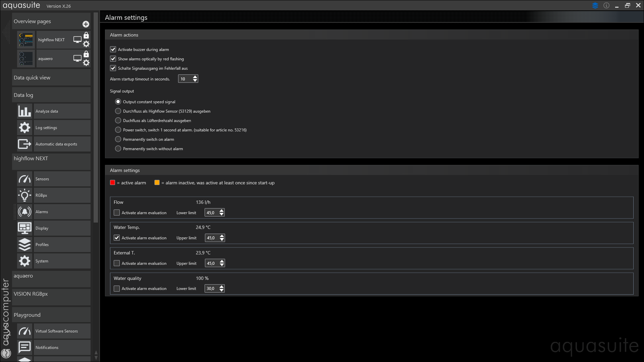The width and height of the screenshot is (644, 362).
Task: Collapse the Data log section
Action: [x=51, y=95]
